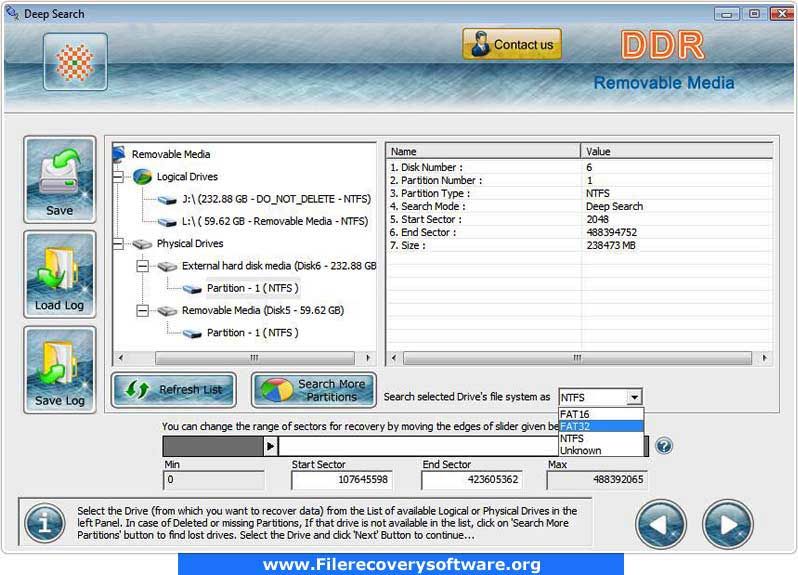Image resolution: width=798 pixels, height=575 pixels.
Task: Click the blue help question mark icon
Action: [x=664, y=446]
